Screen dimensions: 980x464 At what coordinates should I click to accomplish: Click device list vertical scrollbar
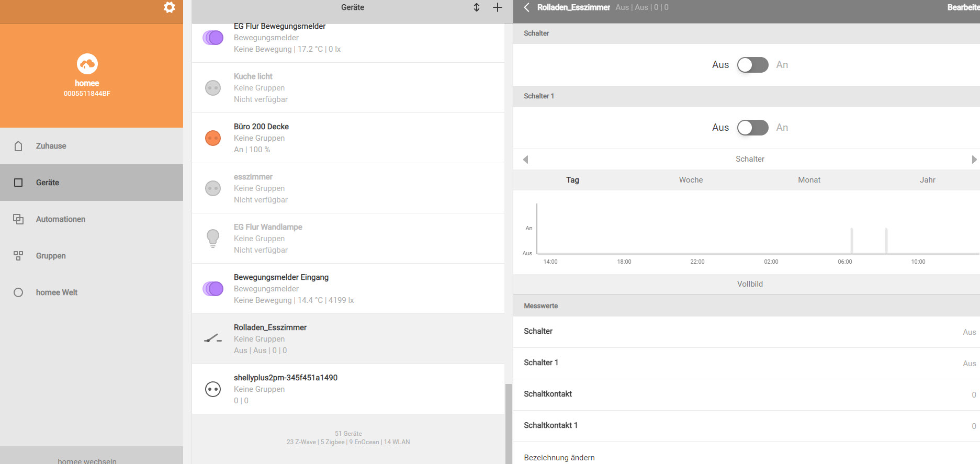tap(508, 424)
